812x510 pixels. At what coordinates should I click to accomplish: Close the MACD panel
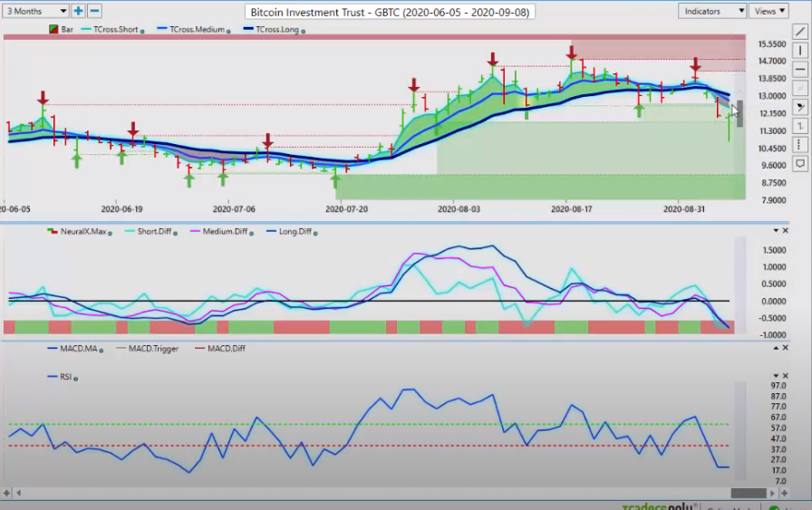[x=785, y=348]
